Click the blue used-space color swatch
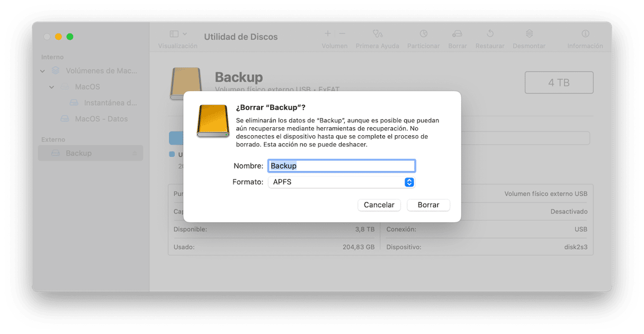This screenshot has height=334, width=644. pos(172,154)
